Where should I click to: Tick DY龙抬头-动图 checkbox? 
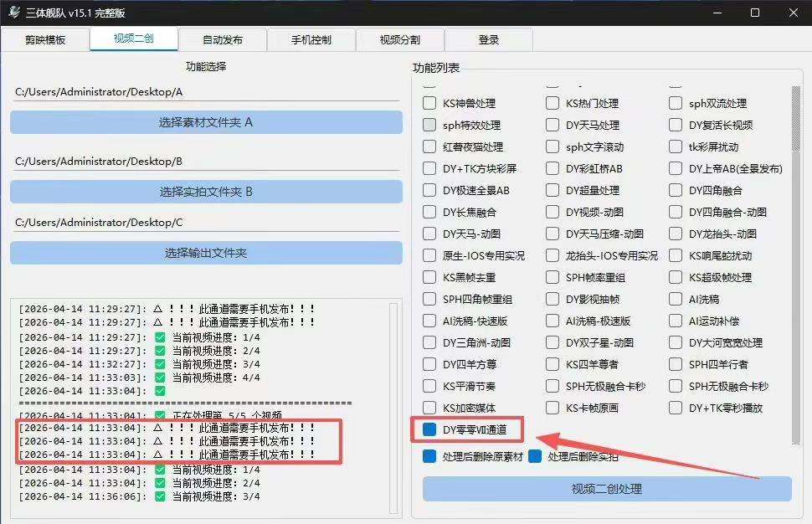676,234
